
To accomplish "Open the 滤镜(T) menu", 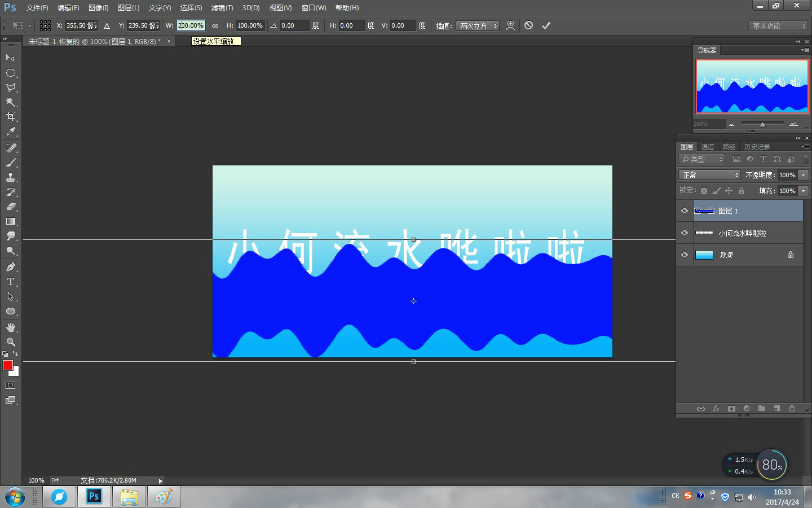I will [x=222, y=8].
